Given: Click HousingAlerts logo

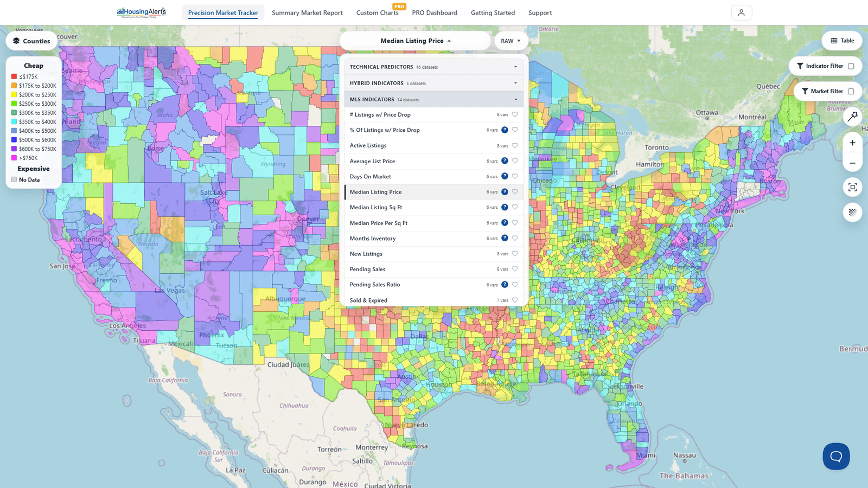Looking at the screenshot, I should (141, 12).
